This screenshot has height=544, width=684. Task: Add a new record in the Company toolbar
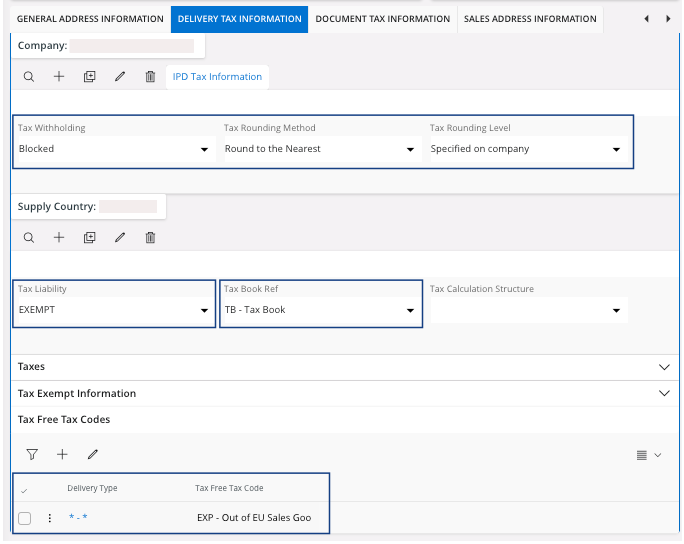(59, 77)
